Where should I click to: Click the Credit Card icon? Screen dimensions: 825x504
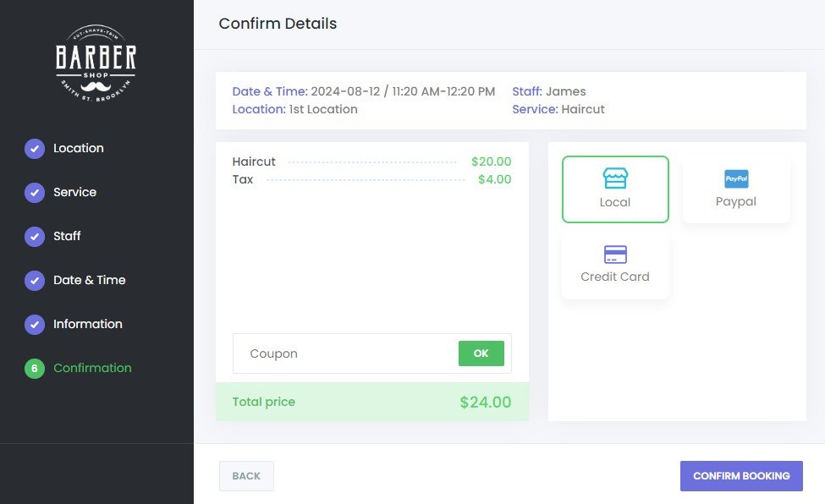(615, 254)
